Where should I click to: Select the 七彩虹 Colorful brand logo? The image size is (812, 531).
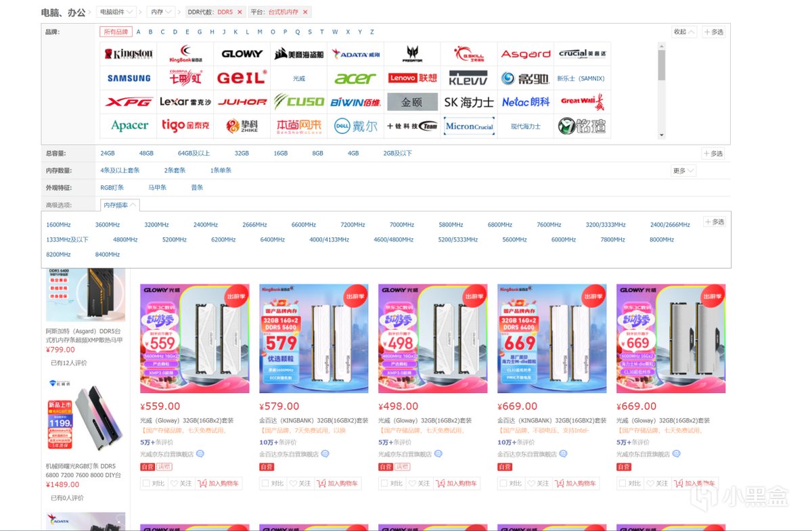click(185, 78)
